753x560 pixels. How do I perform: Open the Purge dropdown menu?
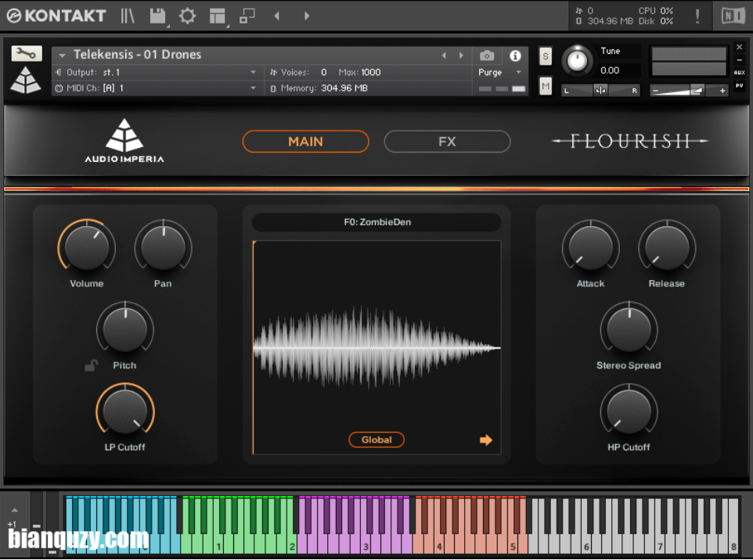[499, 73]
